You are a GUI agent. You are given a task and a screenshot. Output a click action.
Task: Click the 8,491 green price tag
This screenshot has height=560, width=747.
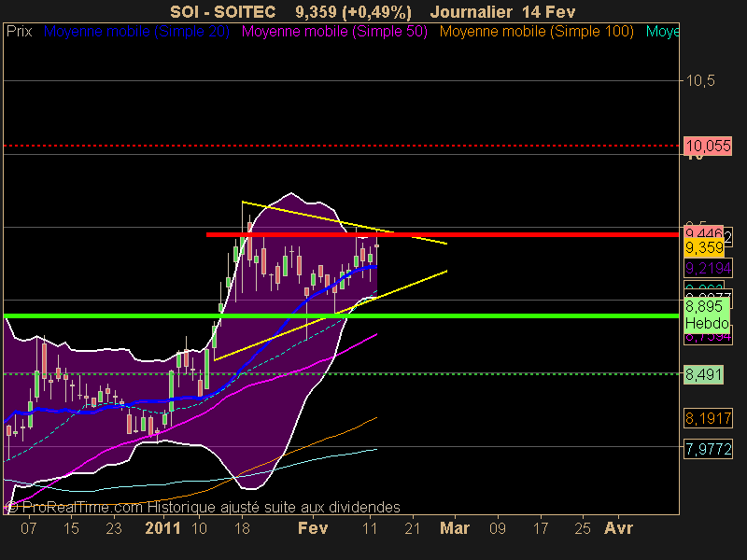pyautogui.click(x=704, y=374)
